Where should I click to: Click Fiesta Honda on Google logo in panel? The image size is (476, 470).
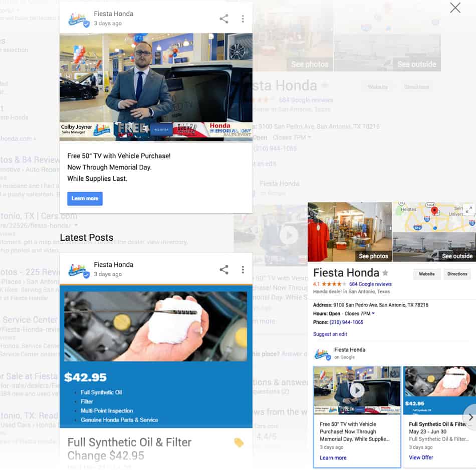322,354
